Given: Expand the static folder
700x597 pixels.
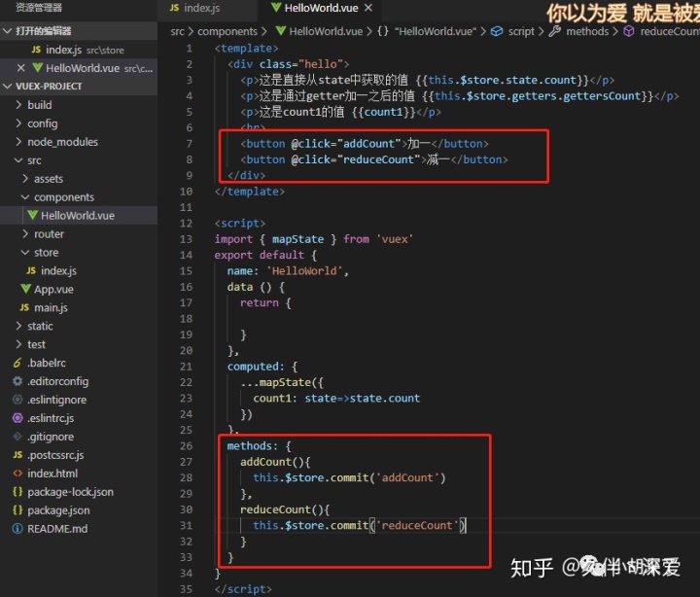Looking at the screenshot, I should coord(79,326).
